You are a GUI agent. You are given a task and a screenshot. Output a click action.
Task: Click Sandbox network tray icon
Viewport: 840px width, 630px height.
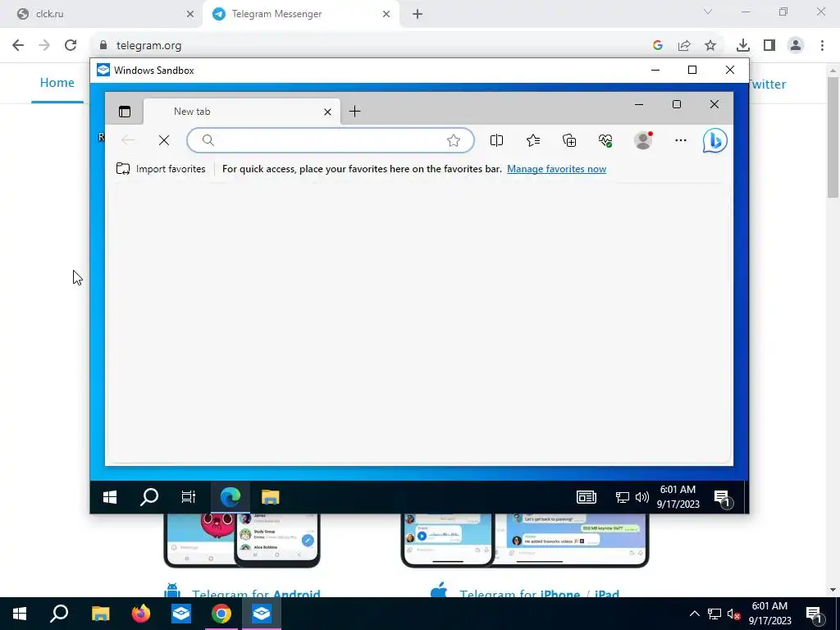pyautogui.click(x=622, y=497)
